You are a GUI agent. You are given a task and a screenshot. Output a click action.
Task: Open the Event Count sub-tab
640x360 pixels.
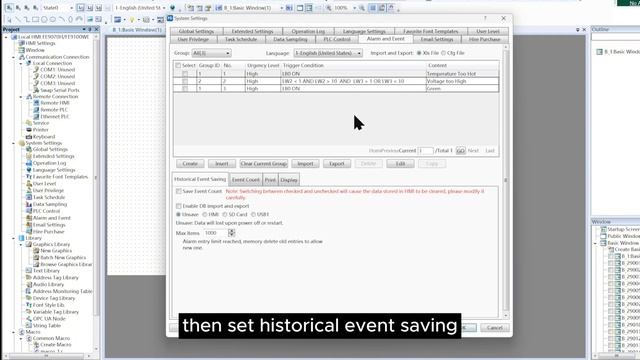click(246, 180)
